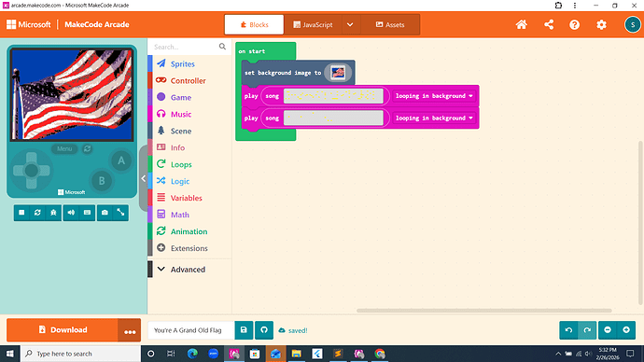Open the language dropdown next to JavaScript
The image size is (644, 362).
[x=350, y=24]
